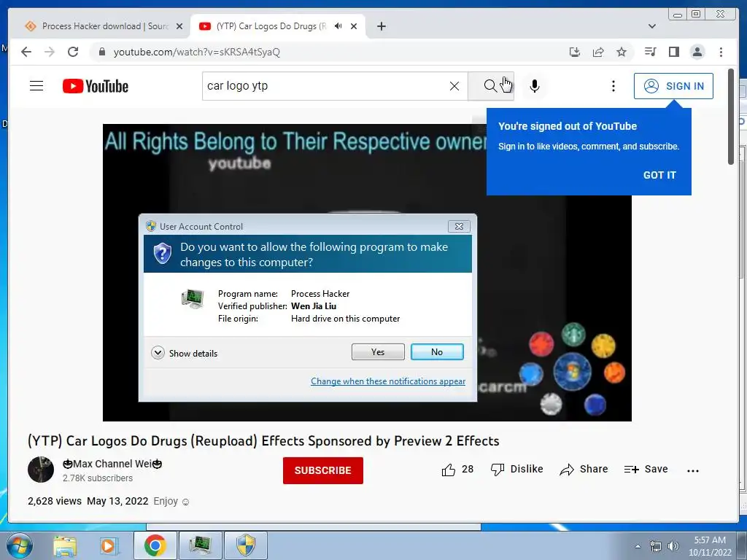Open the media controls icon in Chrome toolbar
The height and width of the screenshot is (560, 747).
[650, 52]
